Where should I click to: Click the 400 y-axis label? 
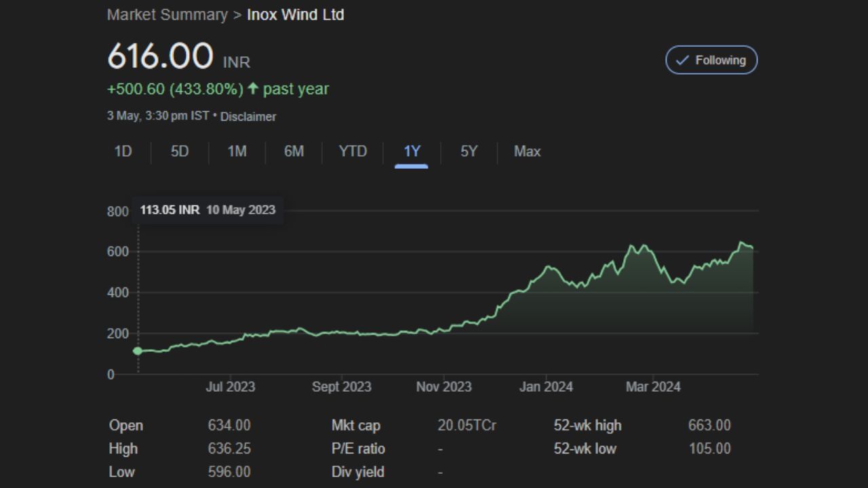pyautogui.click(x=118, y=293)
